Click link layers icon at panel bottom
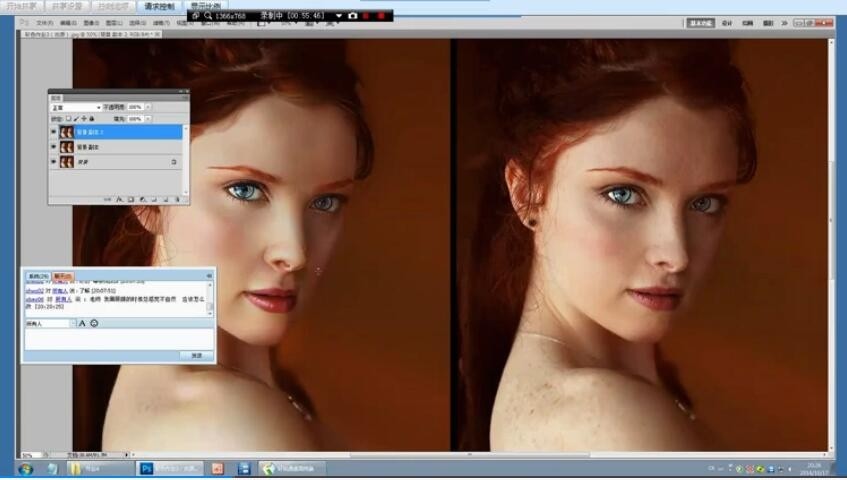 107,200
